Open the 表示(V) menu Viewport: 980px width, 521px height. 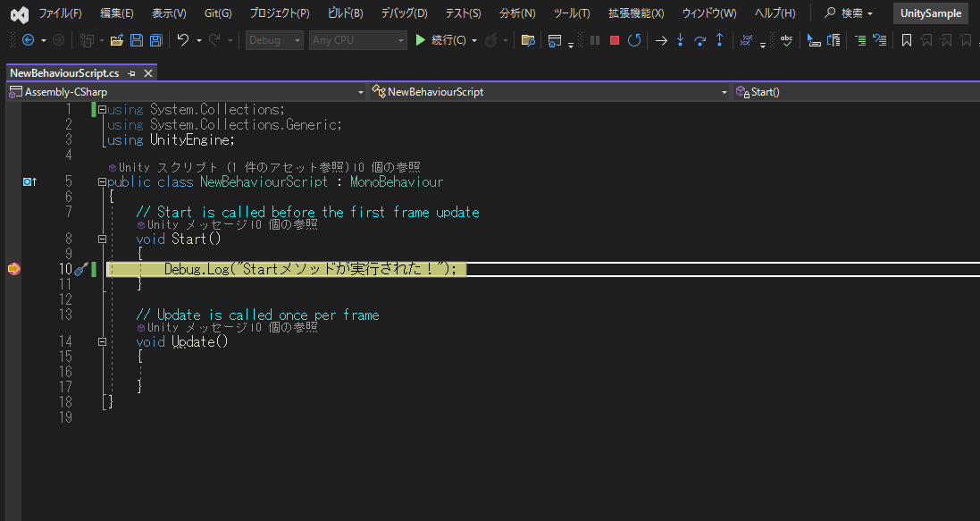coord(169,13)
